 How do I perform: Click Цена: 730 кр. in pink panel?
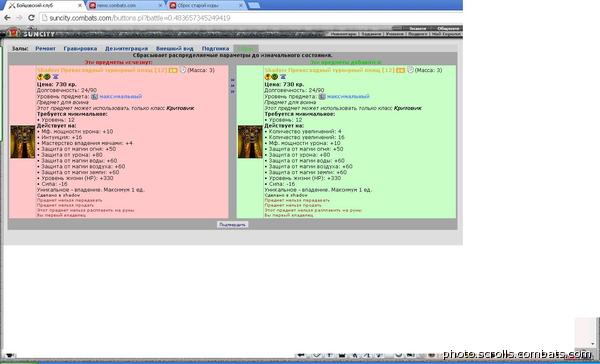(56, 84)
